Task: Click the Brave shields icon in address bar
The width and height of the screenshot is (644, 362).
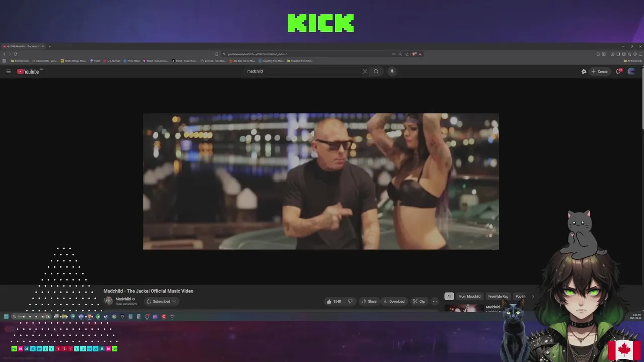Action: [x=414, y=54]
